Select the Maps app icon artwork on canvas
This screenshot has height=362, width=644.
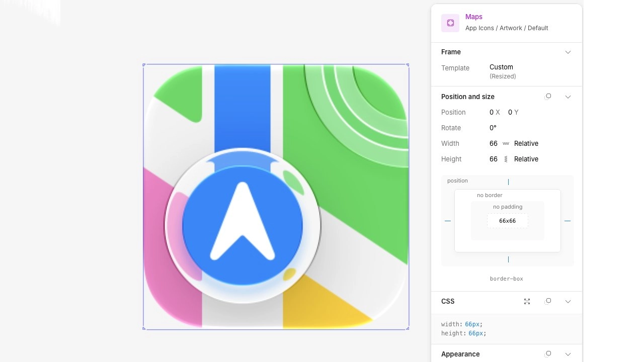(276, 197)
